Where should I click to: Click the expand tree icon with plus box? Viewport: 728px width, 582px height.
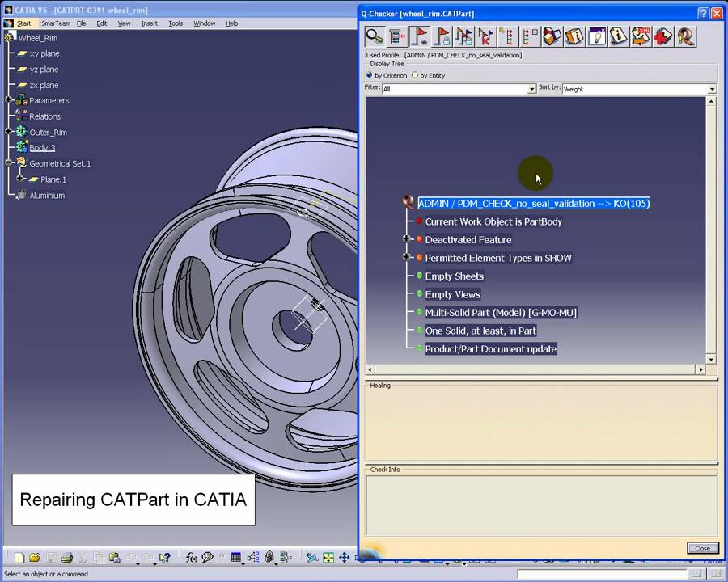tap(530, 36)
